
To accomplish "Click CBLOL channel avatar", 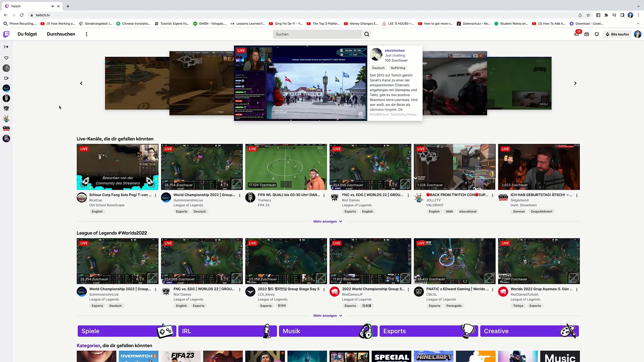I will 419,292.
